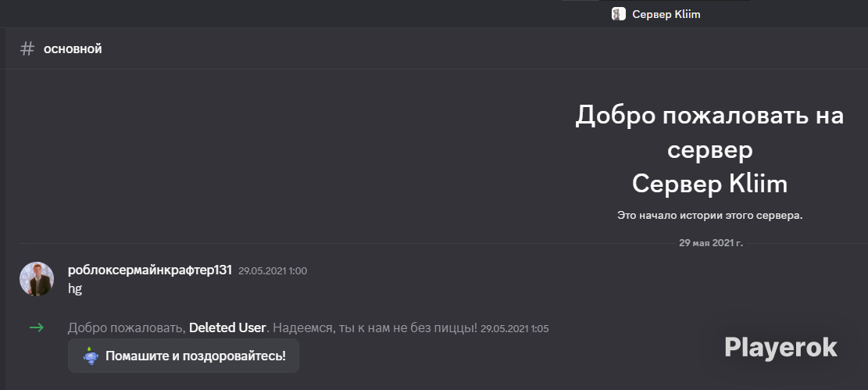This screenshot has height=390, width=868.
Task: Click the Надеемся, ты к нам не без пиццы text
Action: click(x=375, y=327)
